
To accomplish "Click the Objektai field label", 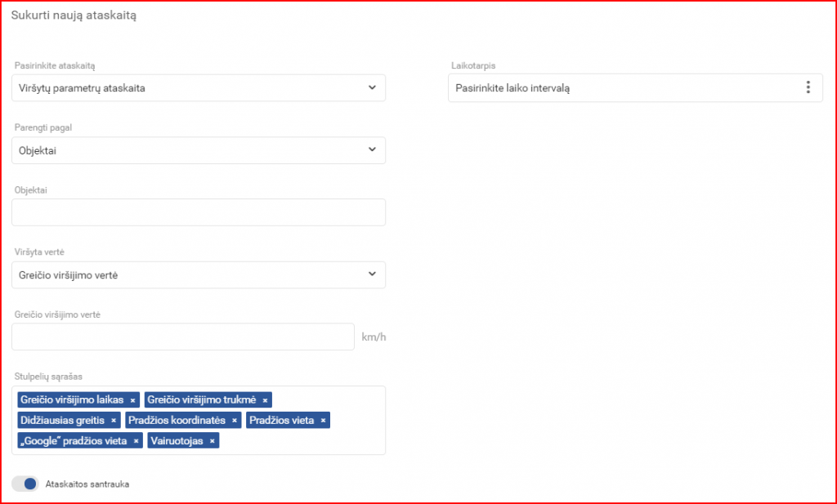I will coord(31,190).
